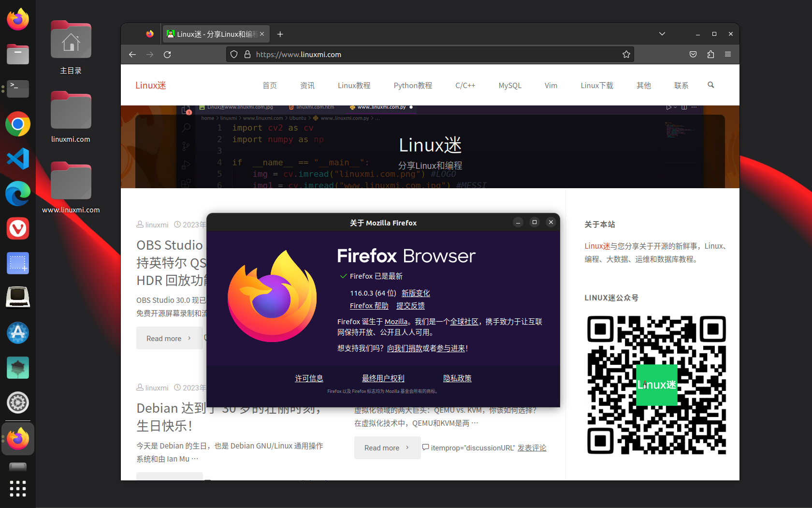Click the 参与进来 get involved link
The image size is (812, 508).
451,348
